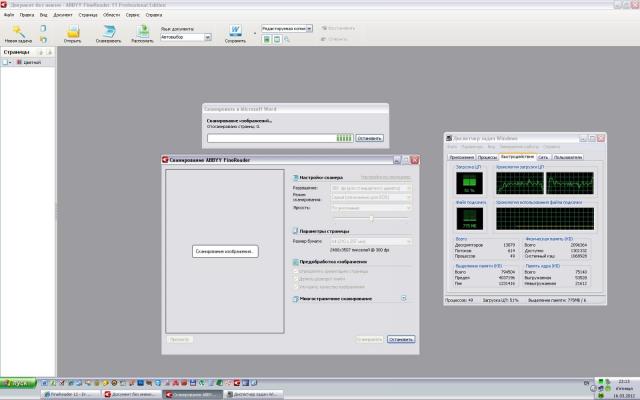Viewport: 640px width, 400px height.
Task: Switch to the Processes tab in Task Manager
Action: pyautogui.click(x=487, y=157)
